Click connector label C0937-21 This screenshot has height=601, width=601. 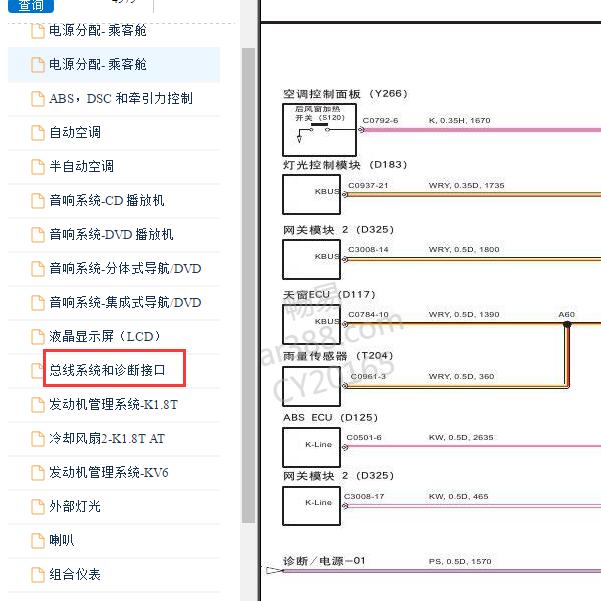(x=368, y=186)
